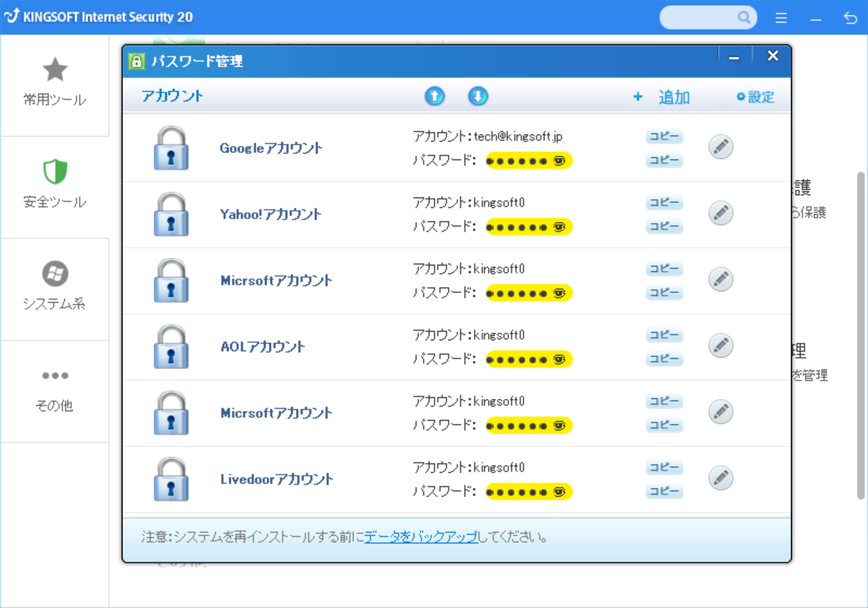
Task: Click the padlock icon of Livedoorアカウント
Action: click(171, 479)
